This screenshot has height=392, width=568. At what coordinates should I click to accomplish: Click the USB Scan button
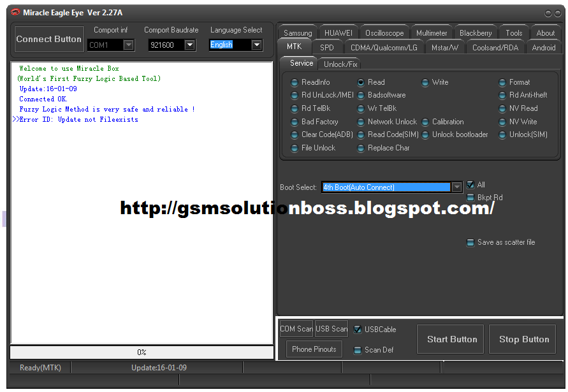(331, 329)
